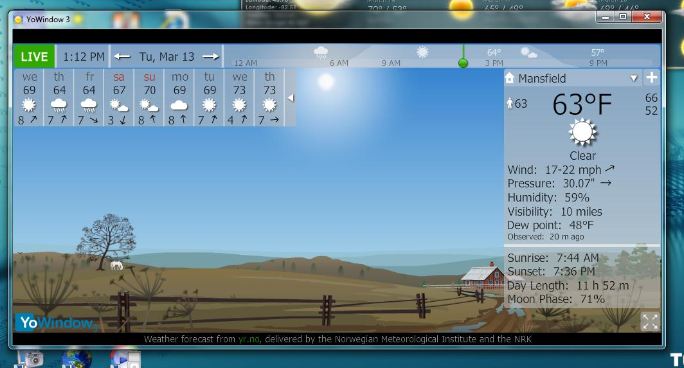This screenshot has width=684, height=368.
Task: Click the sun in the sky
Action: coord(325,82)
